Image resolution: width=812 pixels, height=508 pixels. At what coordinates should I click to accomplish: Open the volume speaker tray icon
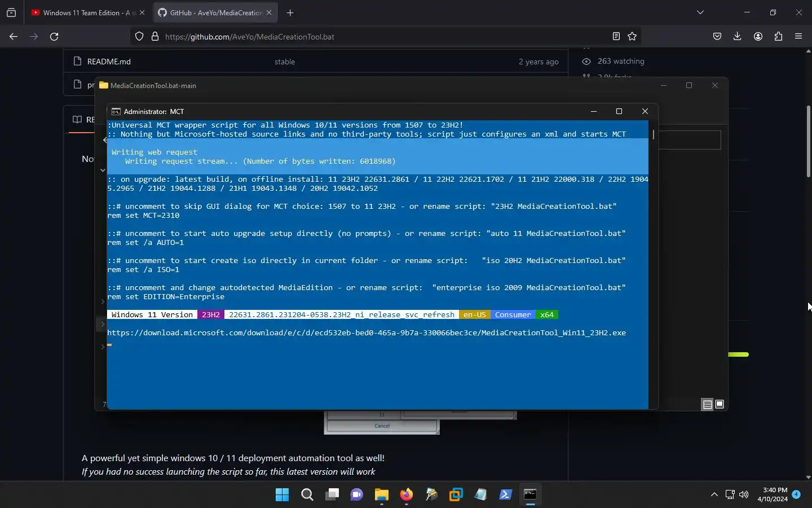(744, 494)
